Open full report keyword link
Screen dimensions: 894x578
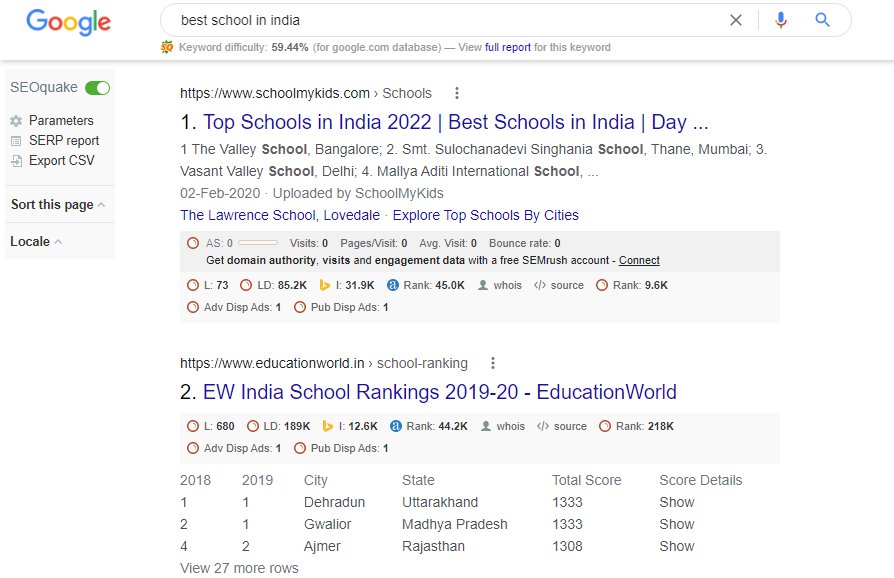pos(507,47)
